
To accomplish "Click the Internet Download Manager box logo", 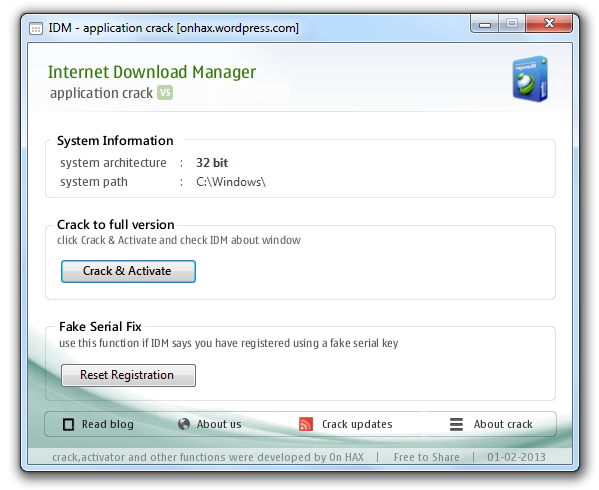I will click(530, 79).
